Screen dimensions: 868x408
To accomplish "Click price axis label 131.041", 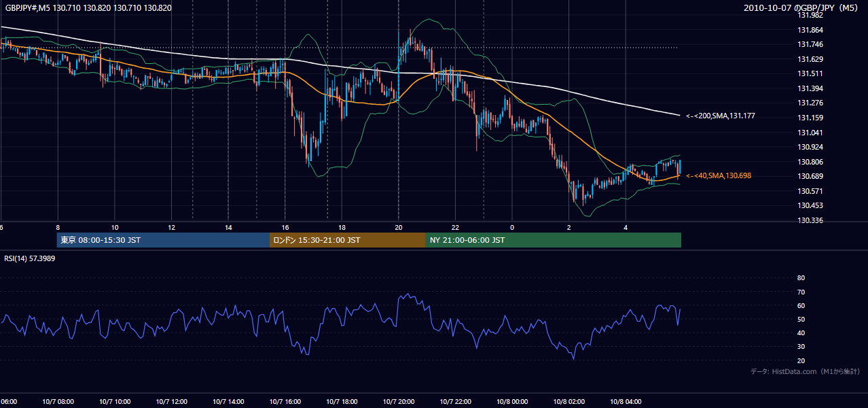I will click(x=809, y=133).
